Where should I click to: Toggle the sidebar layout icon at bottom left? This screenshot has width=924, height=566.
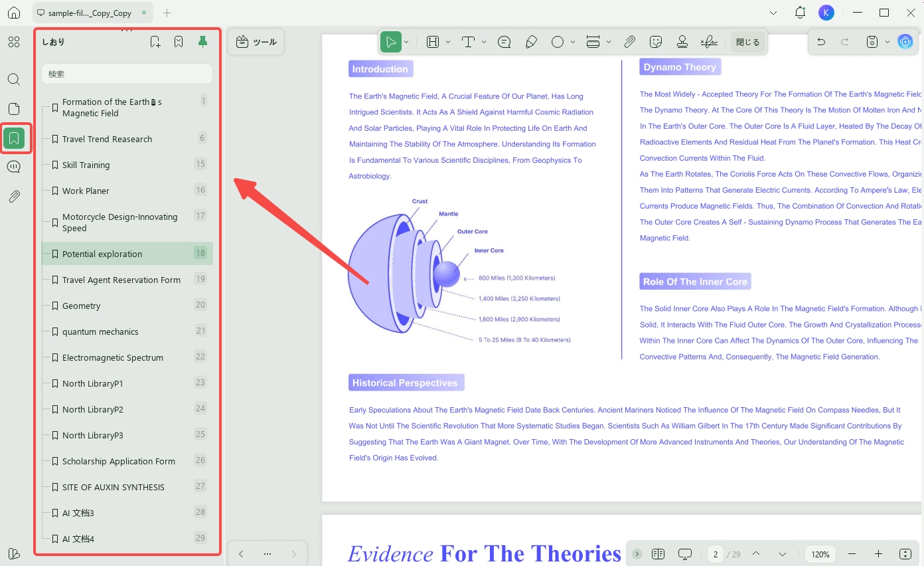(14, 554)
